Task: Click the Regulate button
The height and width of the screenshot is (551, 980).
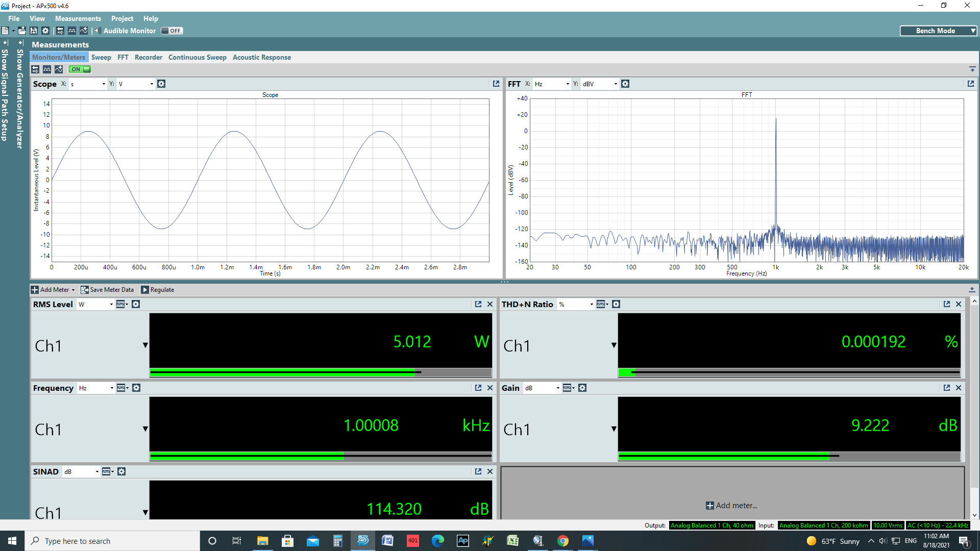Action: 158,290
